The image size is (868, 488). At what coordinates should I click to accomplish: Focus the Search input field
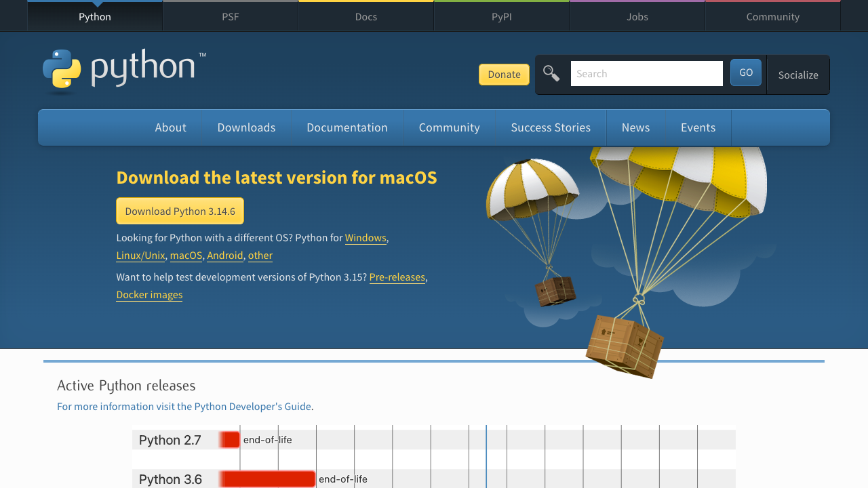click(647, 74)
